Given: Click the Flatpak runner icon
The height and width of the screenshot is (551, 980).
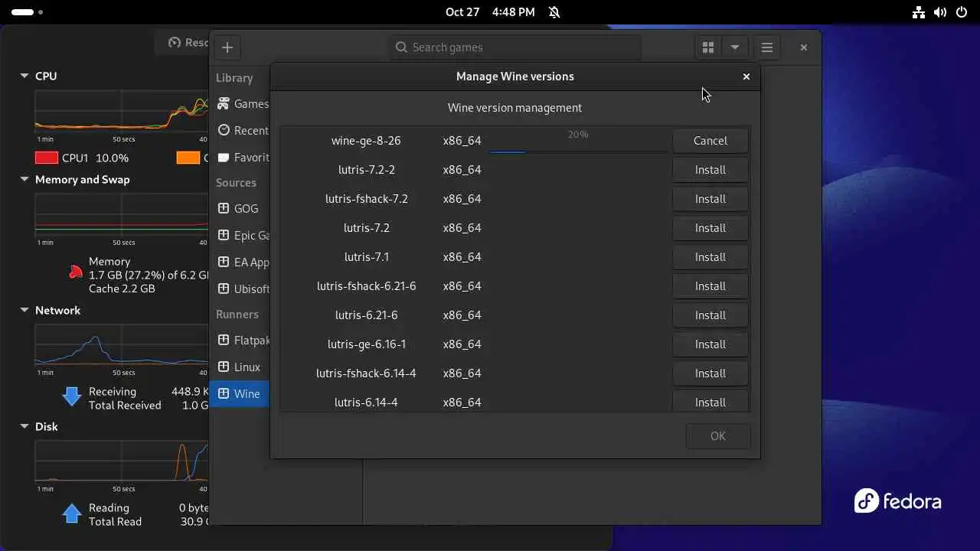Looking at the screenshot, I should tap(224, 340).
